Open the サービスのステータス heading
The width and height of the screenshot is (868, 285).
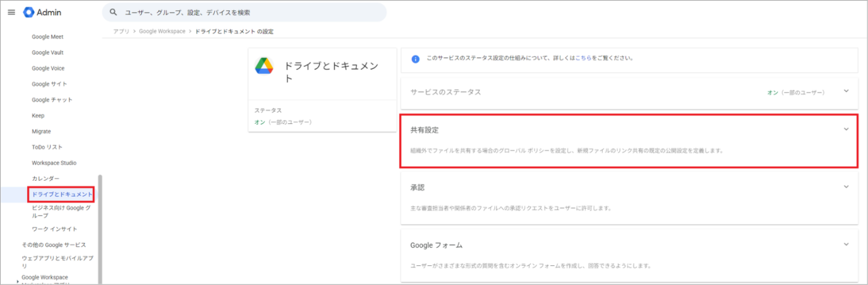[446, 92]
